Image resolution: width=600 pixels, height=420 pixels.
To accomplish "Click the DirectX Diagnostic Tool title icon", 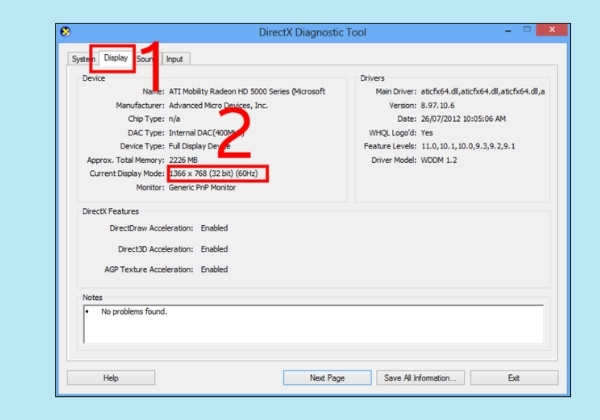I will (65, 31).
